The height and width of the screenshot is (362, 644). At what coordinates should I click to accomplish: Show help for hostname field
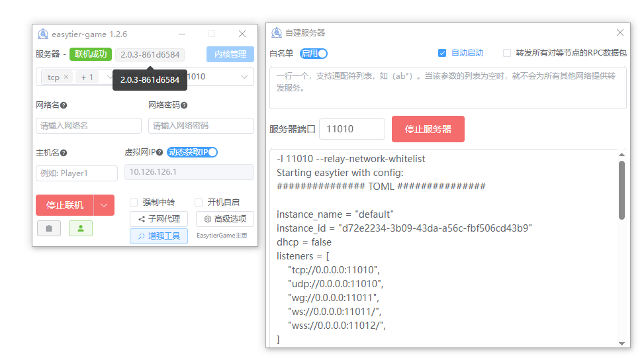(x=64, y=153)
